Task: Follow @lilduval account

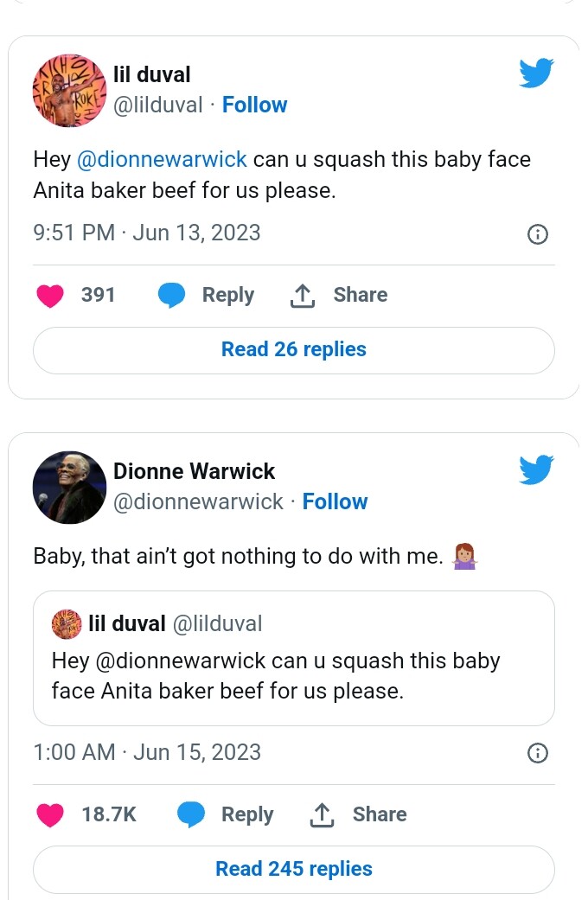Action: 254,105
